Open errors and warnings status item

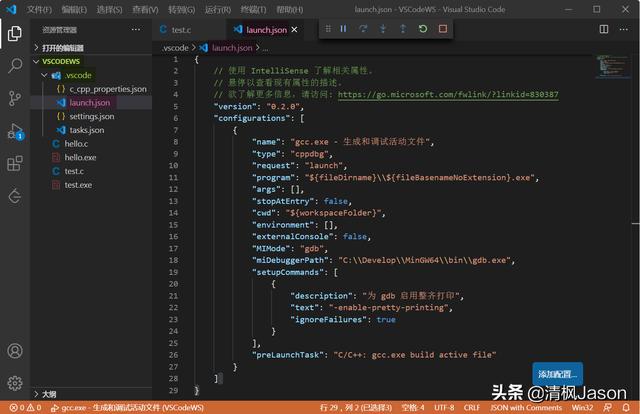25,407
